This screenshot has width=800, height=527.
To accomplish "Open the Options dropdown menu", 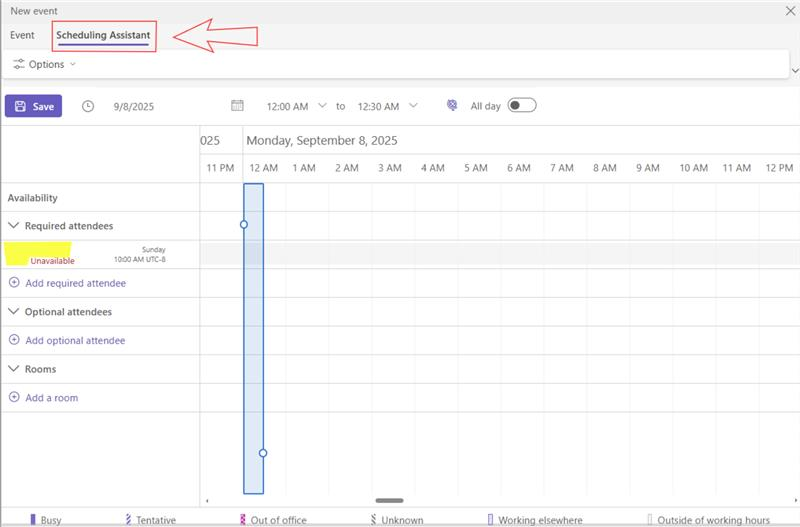I will 44,64.
